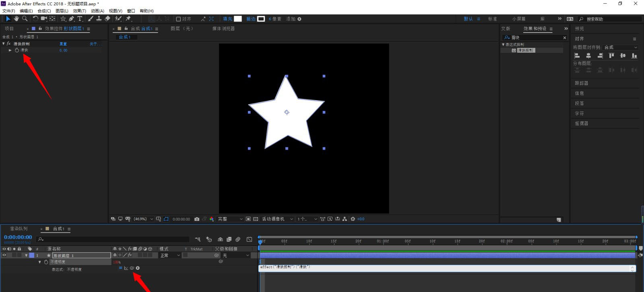Open the Graph Editor in timeline
Viewport: 644px width, 292px height.
249,239
